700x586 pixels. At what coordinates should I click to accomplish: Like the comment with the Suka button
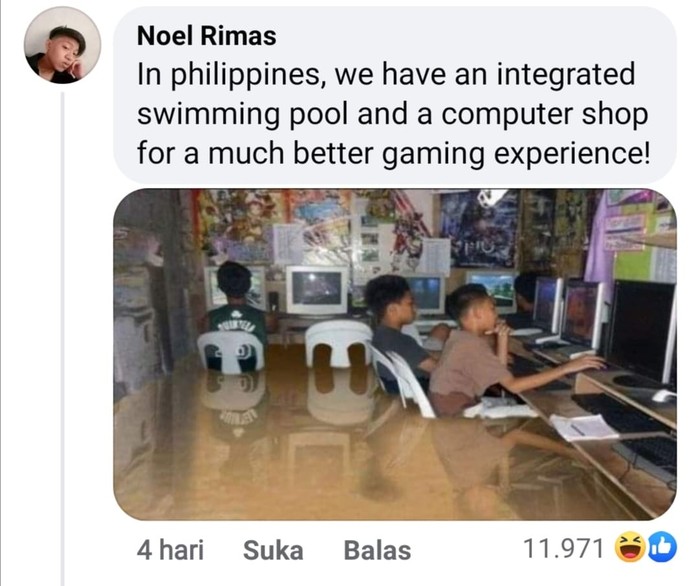pyautogui.click(x=273, y=550)
